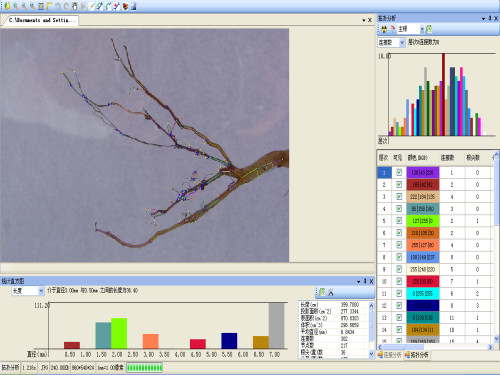Select the first magnifier zoom tool
Screen dimensions: 500x375
[16, 6]
